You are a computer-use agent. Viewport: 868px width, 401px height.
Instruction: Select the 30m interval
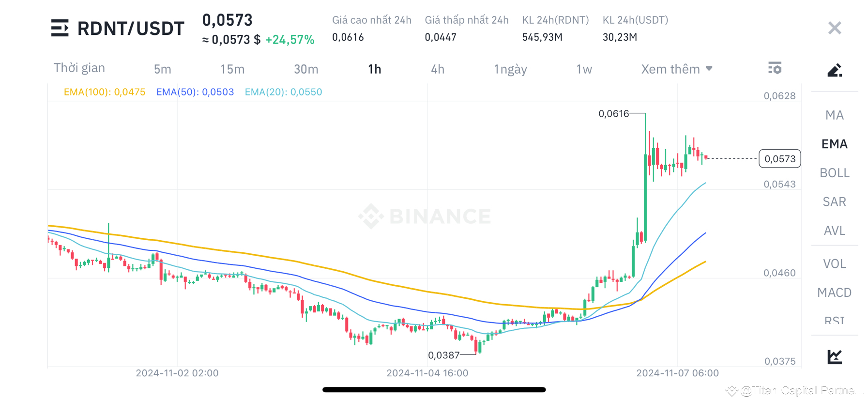(306, 69)
